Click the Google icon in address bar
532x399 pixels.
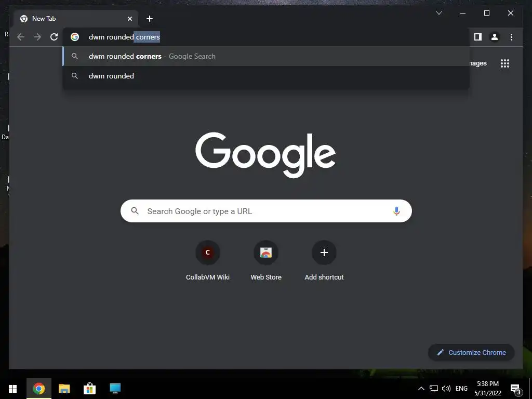[75, 37]
